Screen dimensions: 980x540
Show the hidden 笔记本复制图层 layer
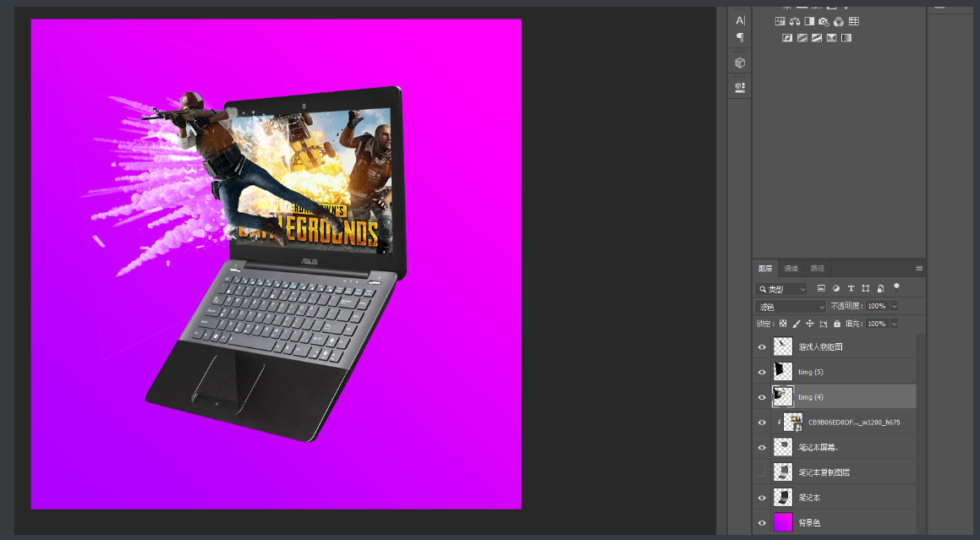(x=761, y=472)
